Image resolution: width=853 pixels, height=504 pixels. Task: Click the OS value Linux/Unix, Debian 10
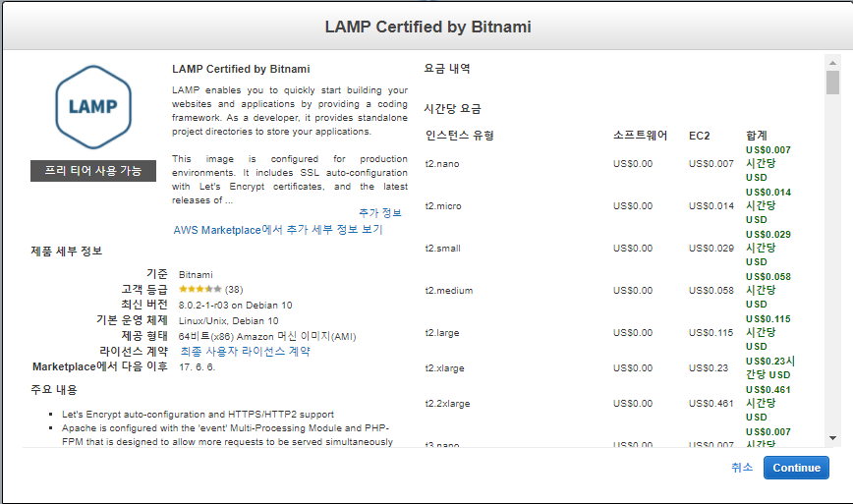click(x=228, y=321)
